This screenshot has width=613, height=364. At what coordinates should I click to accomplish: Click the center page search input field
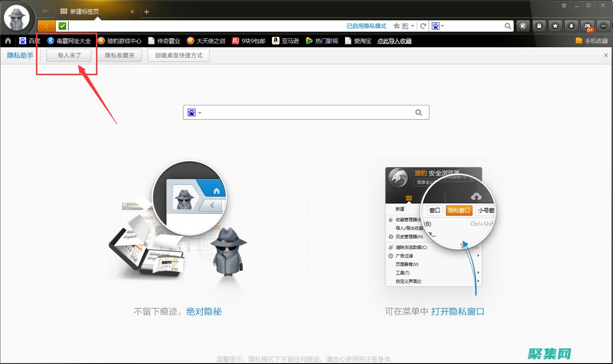[307, 113]
